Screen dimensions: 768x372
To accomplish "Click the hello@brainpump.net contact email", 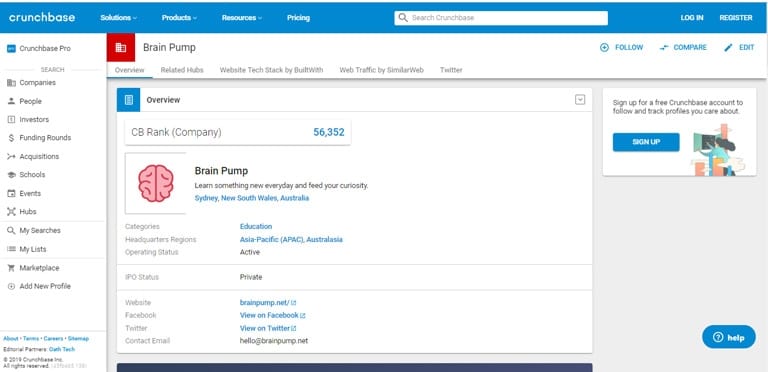I will pos(274,341).
